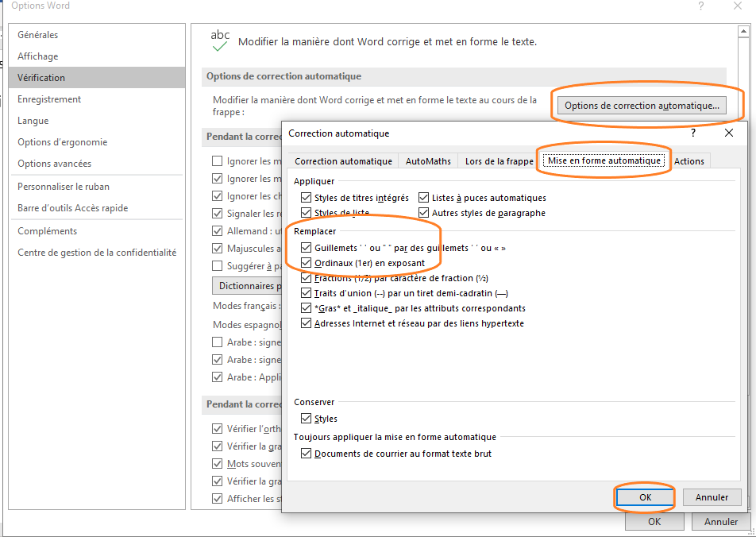
Task: Click the abc checkmark proofing icon
Action: [x=220, y=41]
